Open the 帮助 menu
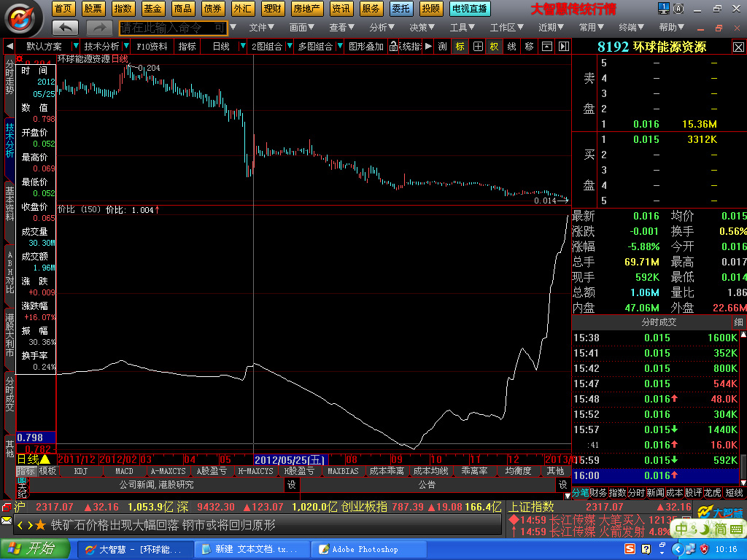 coord(672,28)
